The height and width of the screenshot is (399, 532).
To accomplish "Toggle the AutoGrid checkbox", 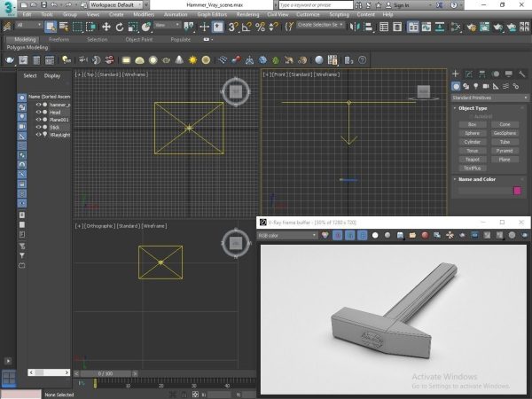I will (472, 116).
